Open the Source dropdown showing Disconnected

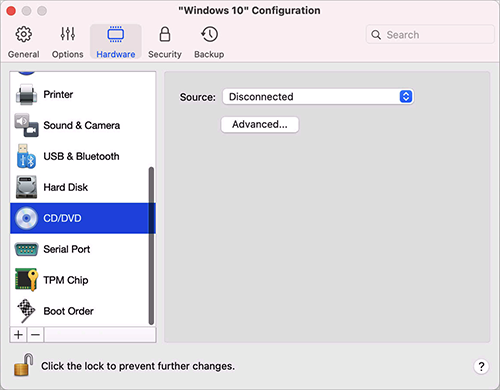coord(318,97)
